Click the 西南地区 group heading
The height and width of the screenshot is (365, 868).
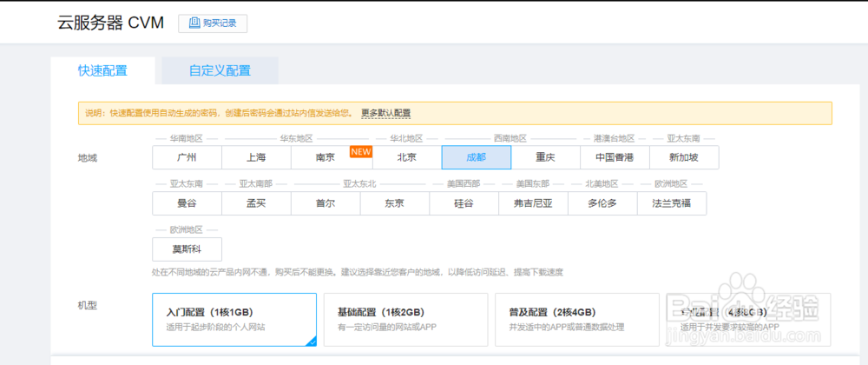pyautogui.click(x=510, y=138)
